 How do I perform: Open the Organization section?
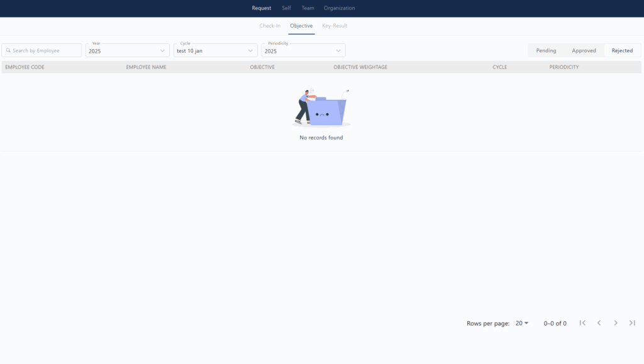(x=339, y=8)
